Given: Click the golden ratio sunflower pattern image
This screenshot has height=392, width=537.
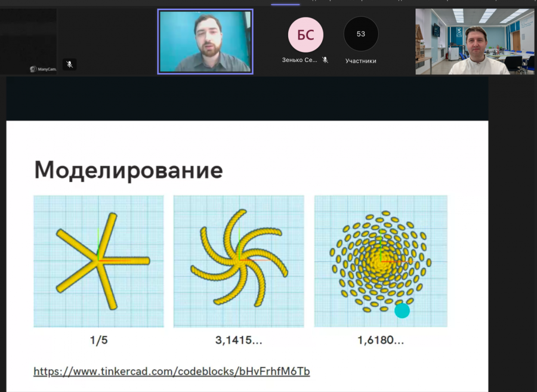Looking at the screenshot, I should (381, 261).
